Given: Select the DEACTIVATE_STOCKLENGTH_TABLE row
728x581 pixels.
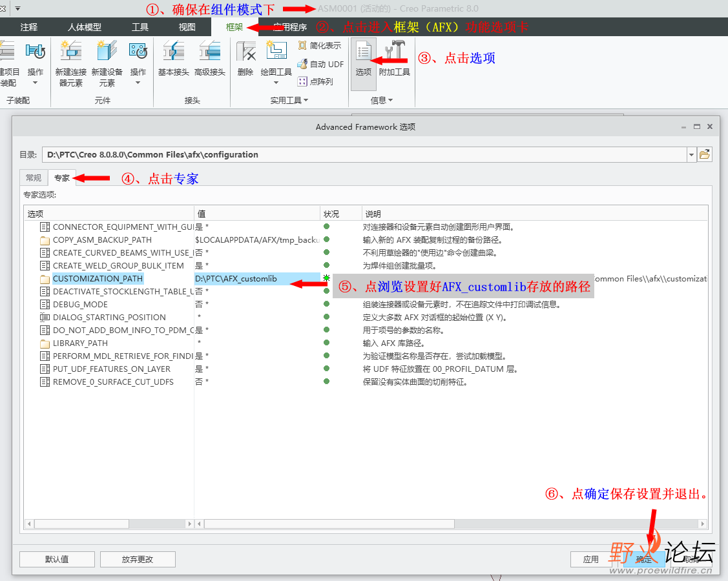Looking at the screenshot, I should click(x=123, y=292).
